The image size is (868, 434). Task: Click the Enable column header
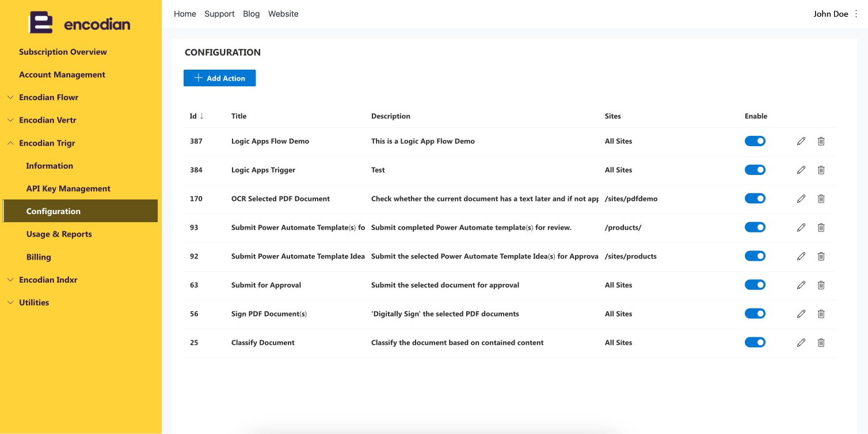coord(756,116)
